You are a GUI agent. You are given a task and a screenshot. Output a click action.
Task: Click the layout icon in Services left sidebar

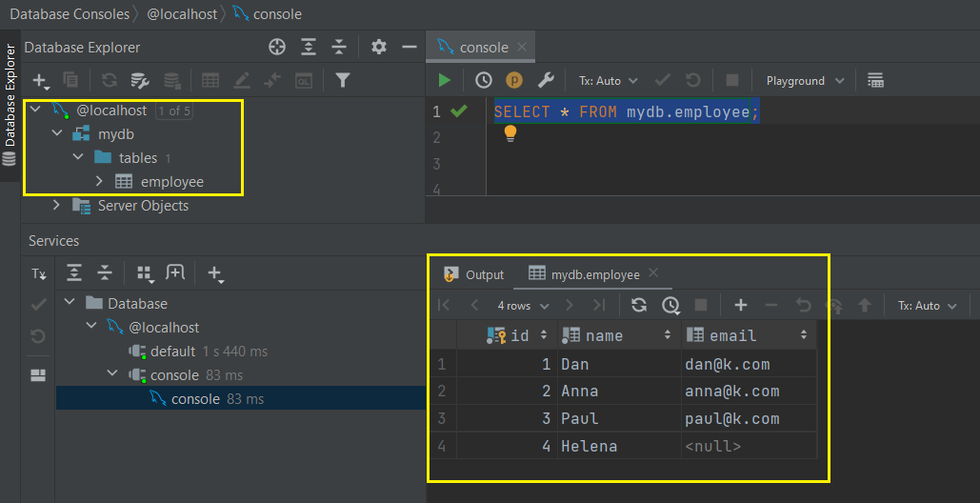(39, 375)
